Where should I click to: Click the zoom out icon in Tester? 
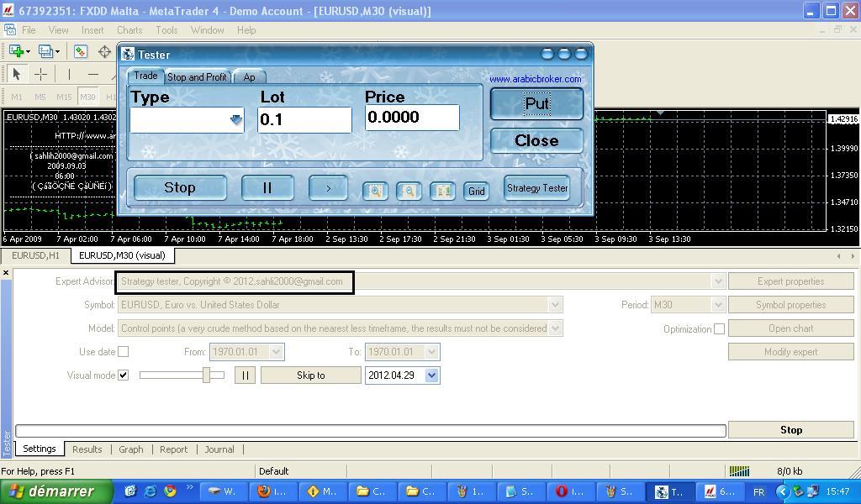(x=409, y=191)
